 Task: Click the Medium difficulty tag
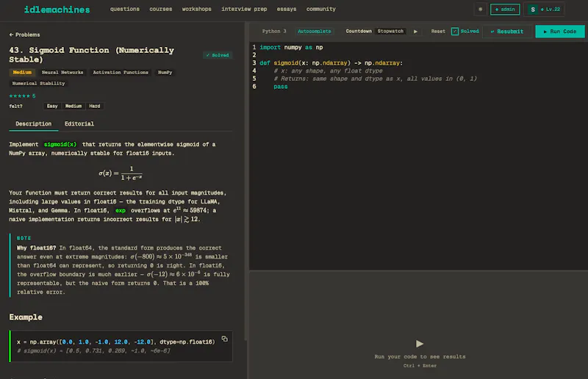22,73
